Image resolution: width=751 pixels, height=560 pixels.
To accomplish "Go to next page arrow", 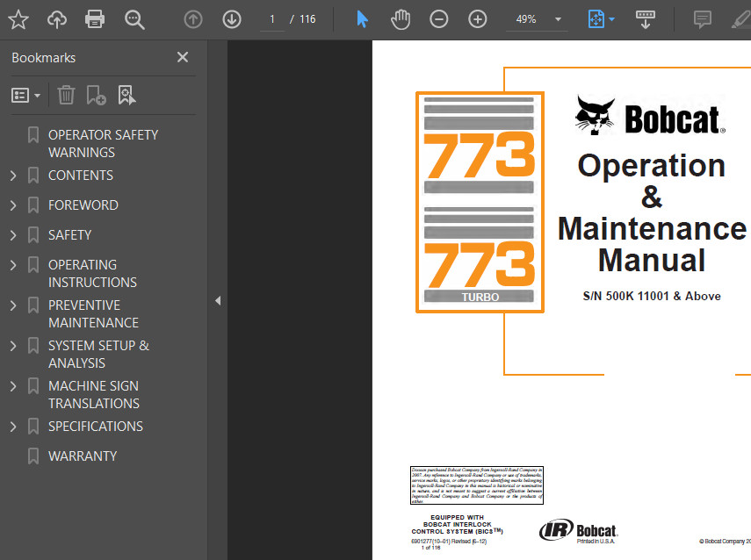I will 232,19.
